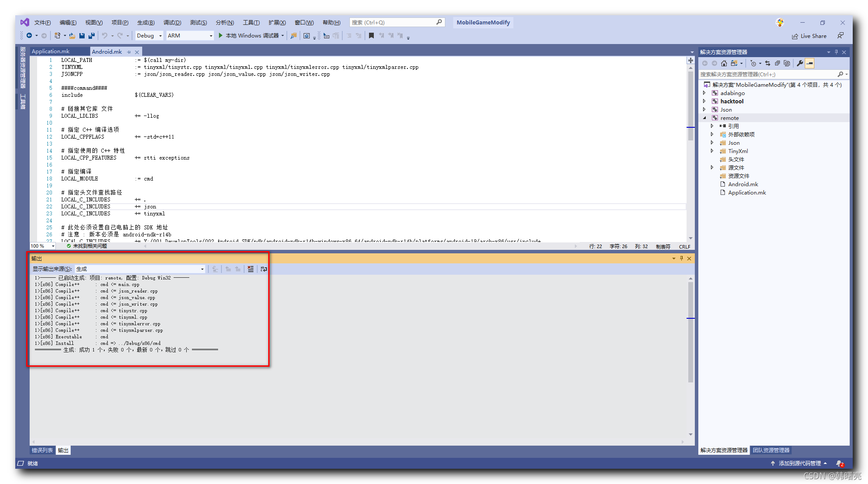Open the output source dropdown showing 生成
This screenshot has width=868, height=484.
(x=140, y=269)
